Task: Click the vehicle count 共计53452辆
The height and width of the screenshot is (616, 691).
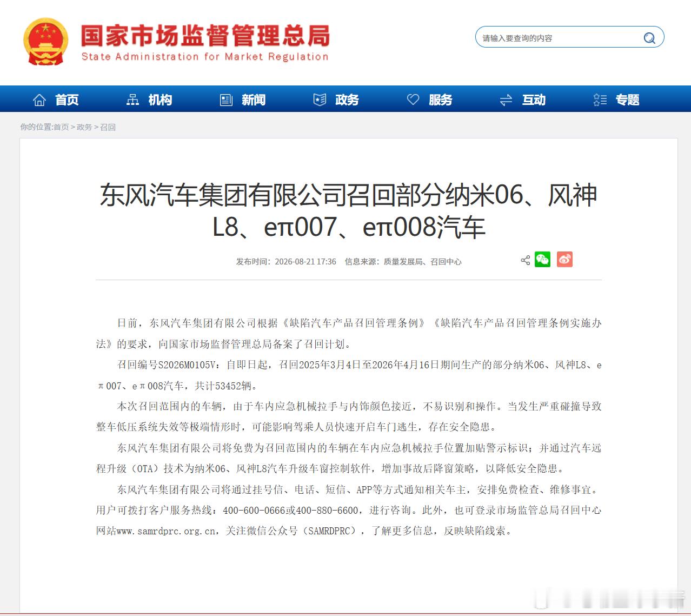Action: click(x=223, y=386)
